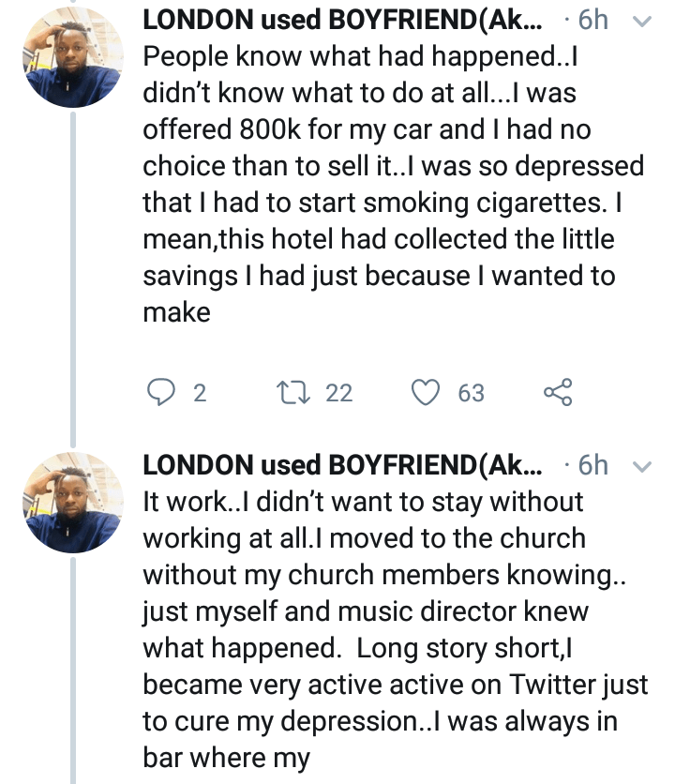Share the first tweet via the share icon
Viewport: 675px width, 784px height.
click(557, 393)
